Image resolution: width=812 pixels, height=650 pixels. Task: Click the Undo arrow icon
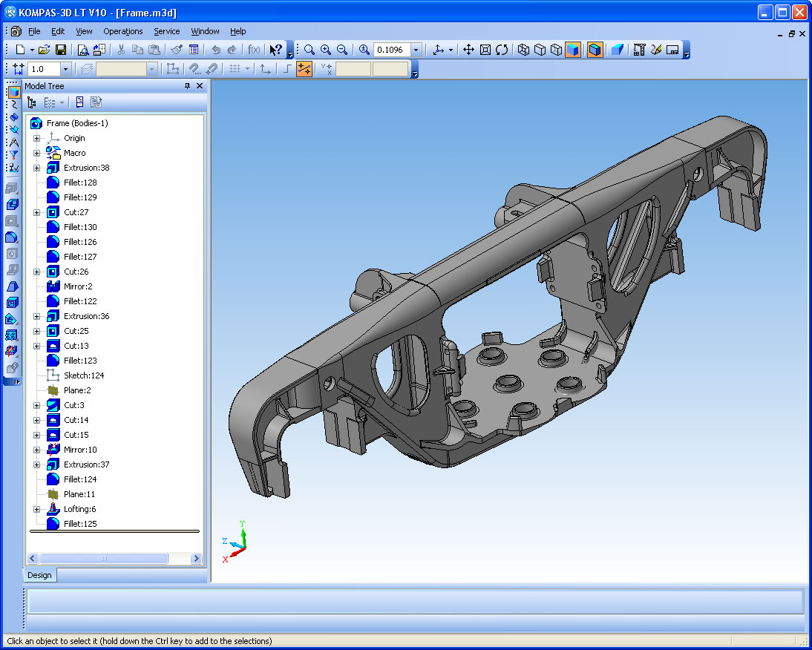216,50
